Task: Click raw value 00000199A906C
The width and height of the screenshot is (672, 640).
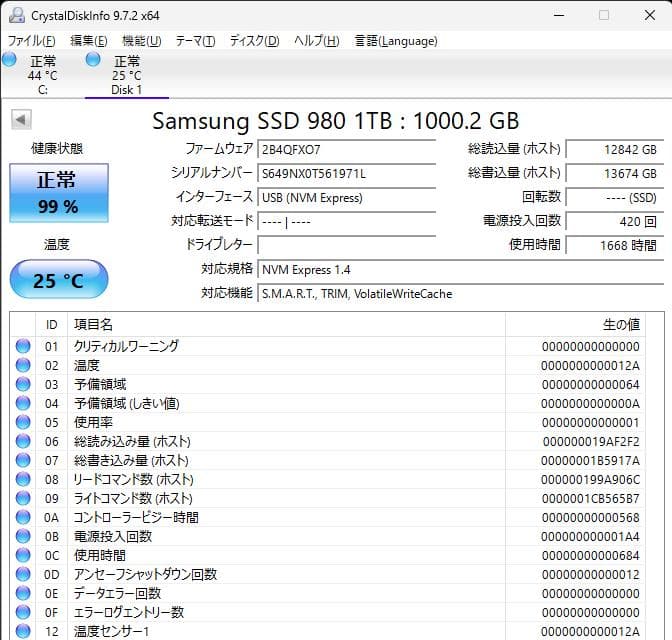Action: 590,480
